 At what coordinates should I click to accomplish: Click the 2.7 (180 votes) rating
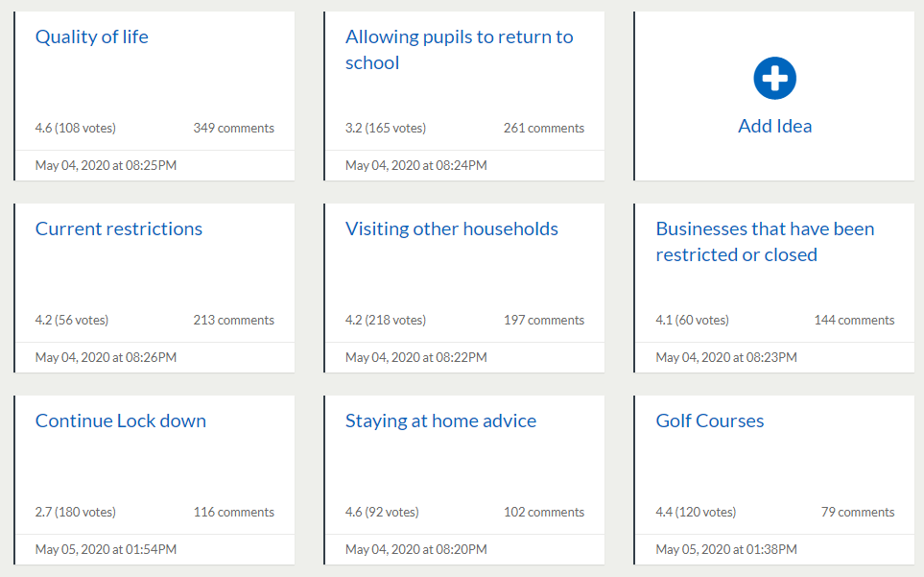75,513
